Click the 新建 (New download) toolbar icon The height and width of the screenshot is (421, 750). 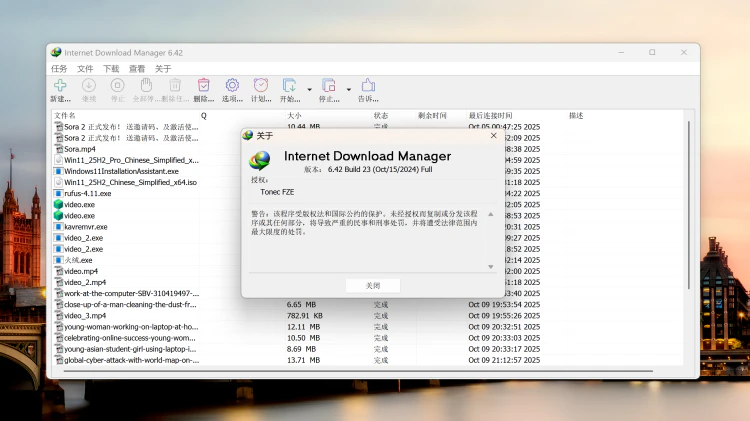(x=60, y=87)
